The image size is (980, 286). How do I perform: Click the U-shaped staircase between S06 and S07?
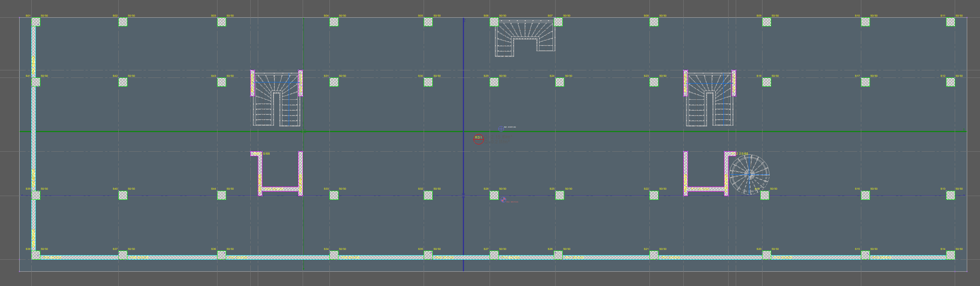coord(525,39)
